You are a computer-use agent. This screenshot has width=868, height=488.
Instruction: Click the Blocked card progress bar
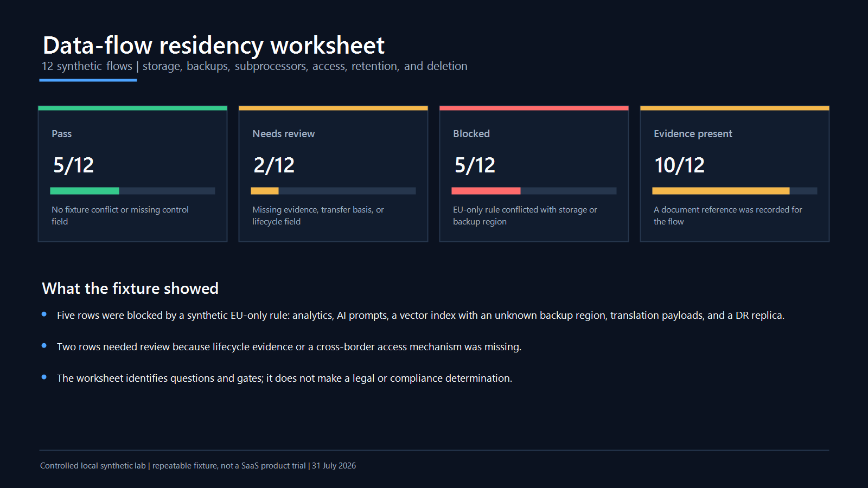(x=534, y=191)
